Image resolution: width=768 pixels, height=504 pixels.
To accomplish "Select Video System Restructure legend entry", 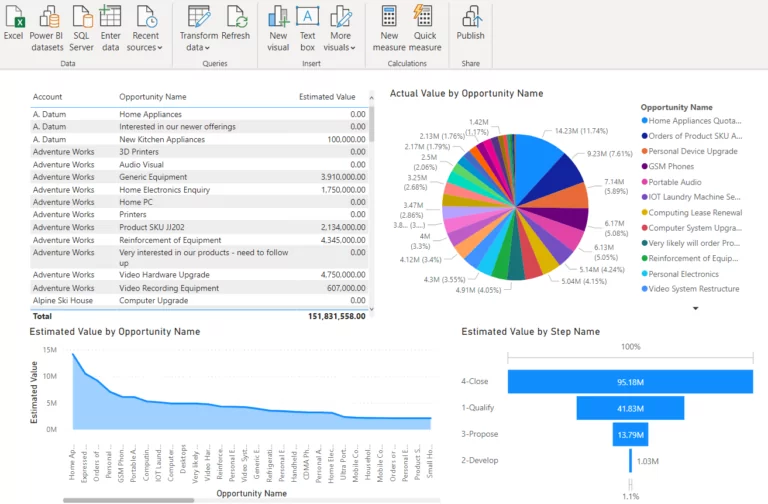I will click(x=690, y=288).
